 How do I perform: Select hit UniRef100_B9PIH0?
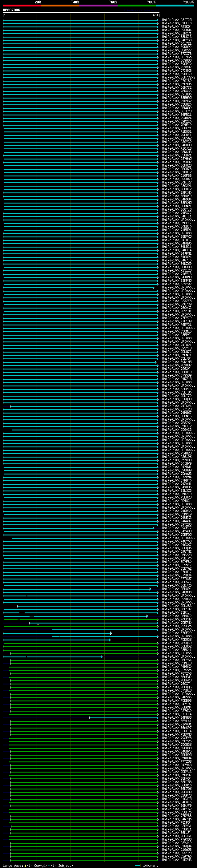(x=177, y=193)
